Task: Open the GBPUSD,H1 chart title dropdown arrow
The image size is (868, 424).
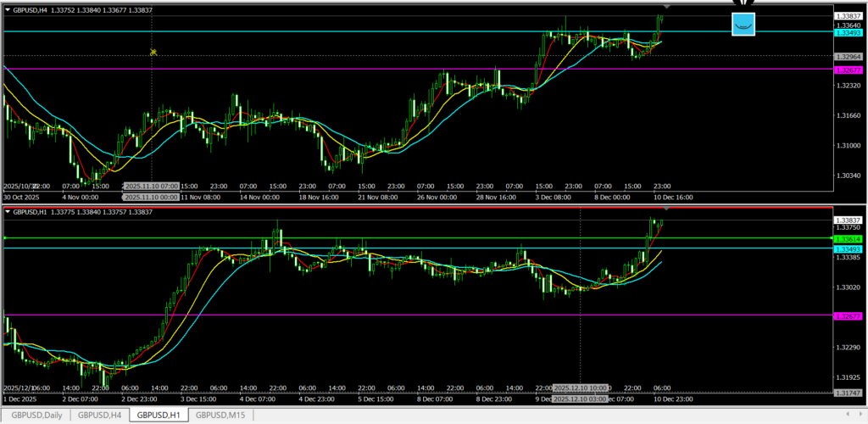Action: coord(8,212)
